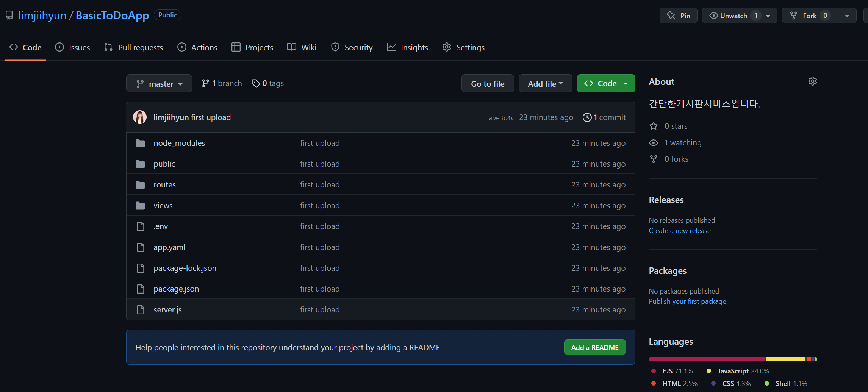Open the Add file dropdown

pos(545,83)
